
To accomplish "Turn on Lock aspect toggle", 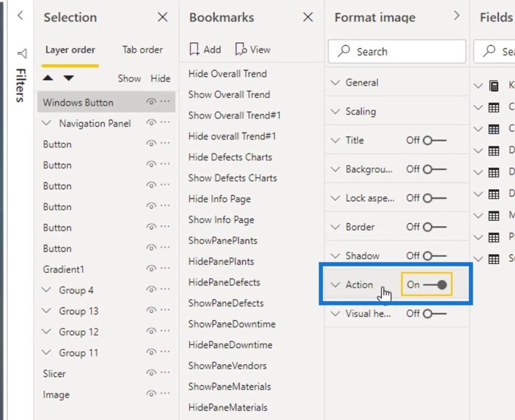I will pyautogui.click(x=434, y=198).
